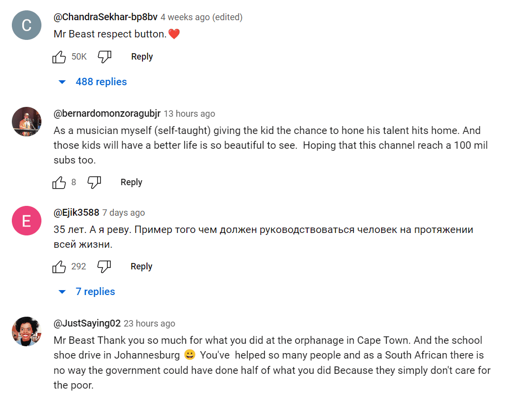
Task: Dislike Ejik3588's comment
Action: (x=105, y=267)
